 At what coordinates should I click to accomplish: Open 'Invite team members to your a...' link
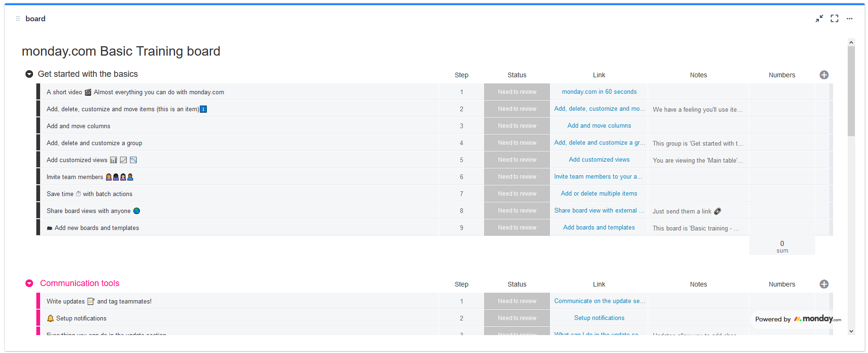(599, 177)
